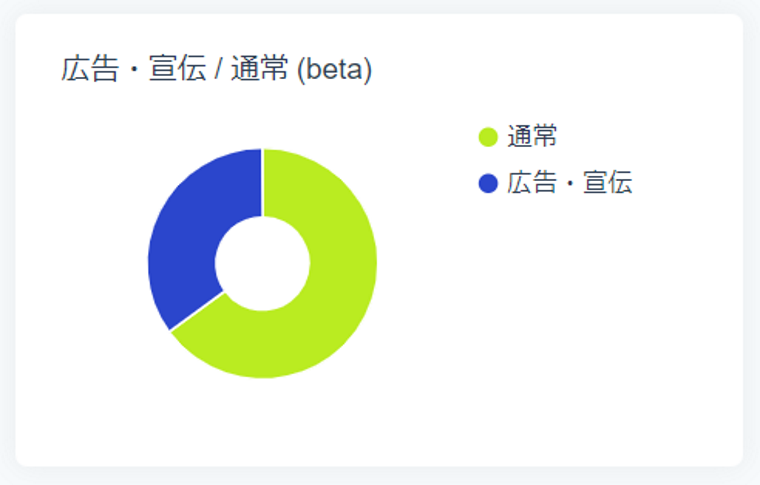Click the slash separator in the chart title

(219, 71)
